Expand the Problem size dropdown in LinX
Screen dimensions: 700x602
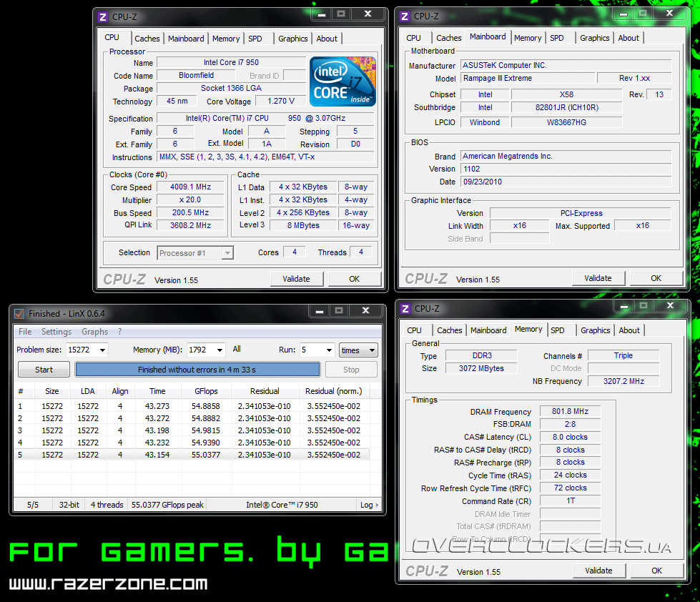[x=103, y=350]
